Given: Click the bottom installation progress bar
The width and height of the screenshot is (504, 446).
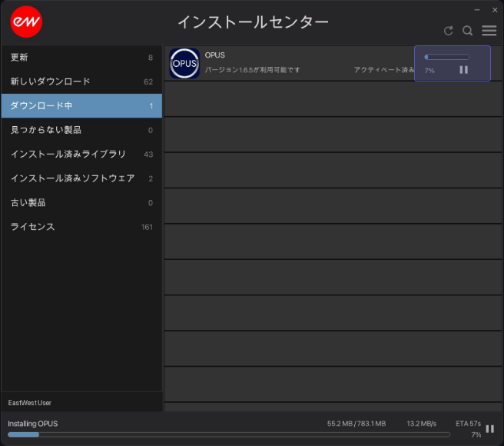Looking at the screenshot, I should coord(229,434).
